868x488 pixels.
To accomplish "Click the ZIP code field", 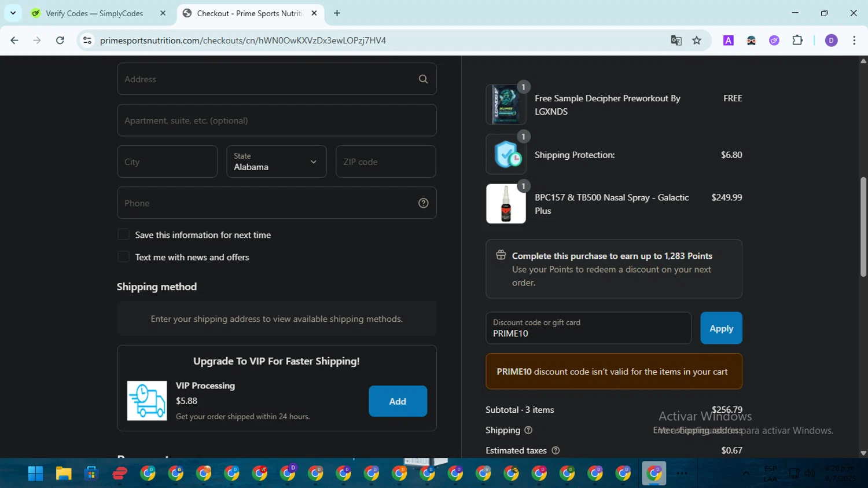I will click(385, 162).
